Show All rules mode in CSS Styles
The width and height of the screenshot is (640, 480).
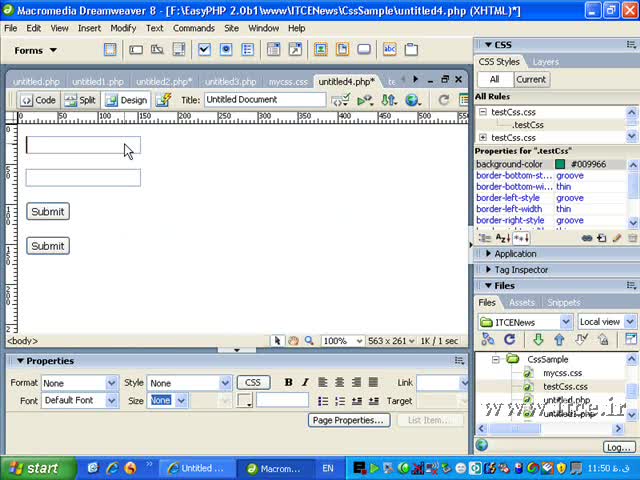pos(494,79)
